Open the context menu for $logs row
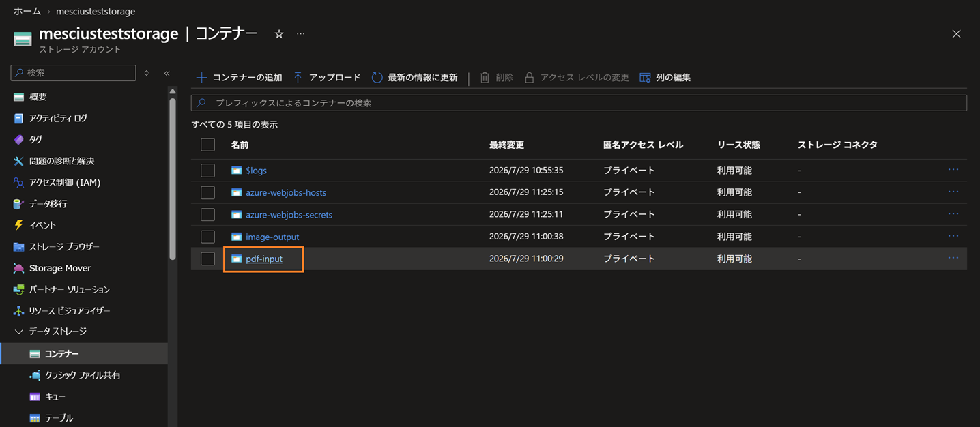This screenshot has height=427, width=980. (953, 170)
